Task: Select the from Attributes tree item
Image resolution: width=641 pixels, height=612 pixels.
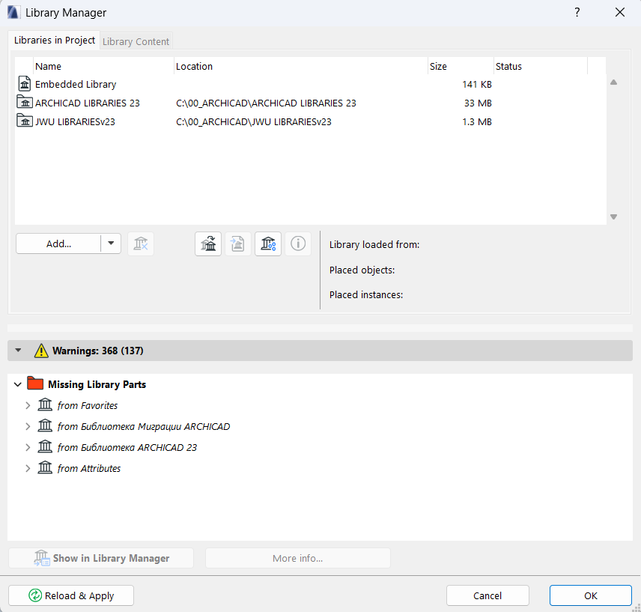Action: pos(89,468)
